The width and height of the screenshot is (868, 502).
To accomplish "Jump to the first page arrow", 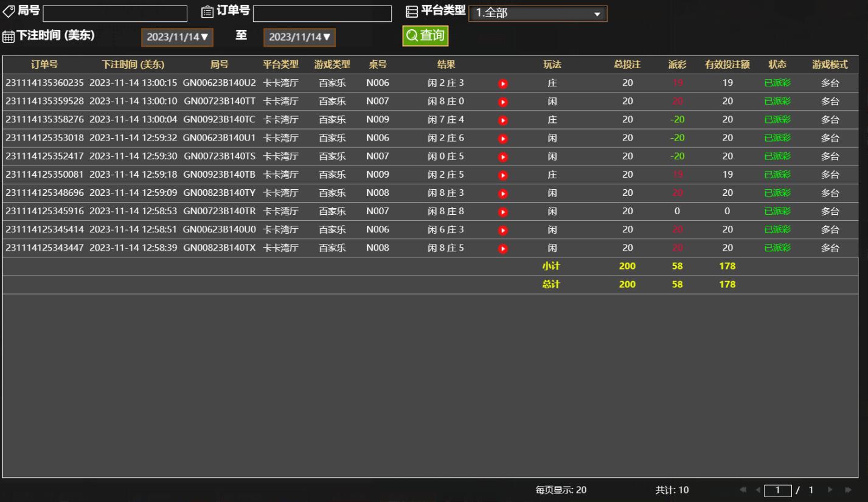I will pyautogui.click(x=743, y=490).
